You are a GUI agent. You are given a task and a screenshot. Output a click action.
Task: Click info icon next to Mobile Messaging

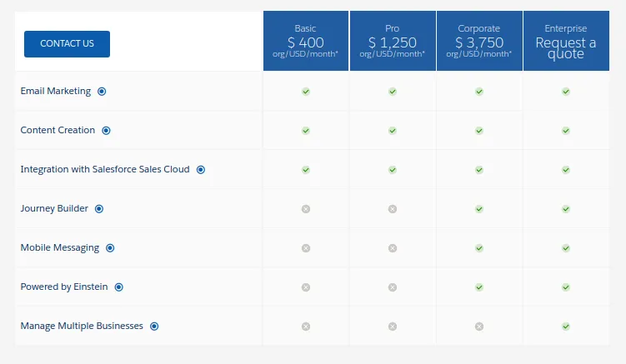point(110,248)
